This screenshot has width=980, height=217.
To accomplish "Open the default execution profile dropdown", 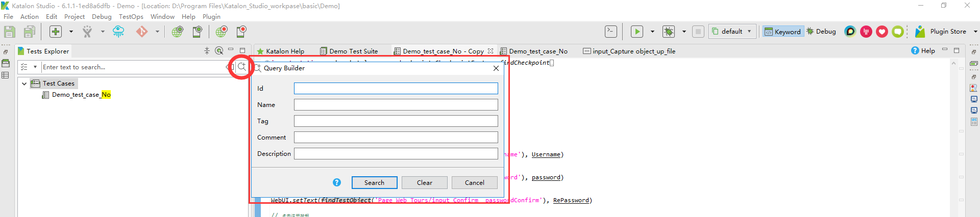I will pos(732,32).
